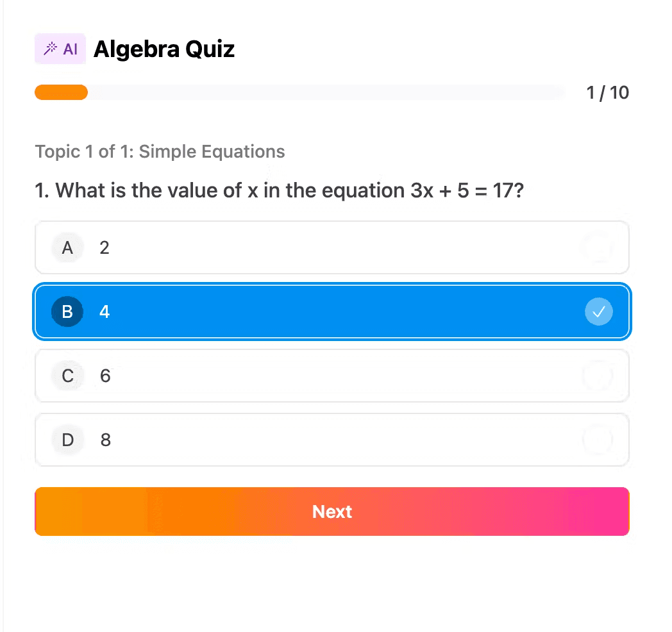Click the 1/10 progress counter
This screenshot has height=632, width=672.
607,92
